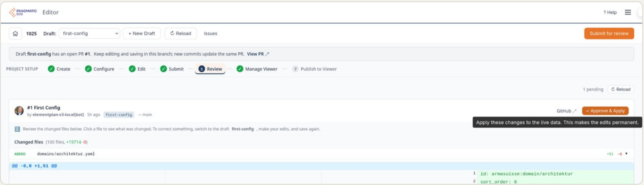Click the Manage Viewer step checkmark
The height and width of the screenshot is (185, 644).
[x=240, y=69]
